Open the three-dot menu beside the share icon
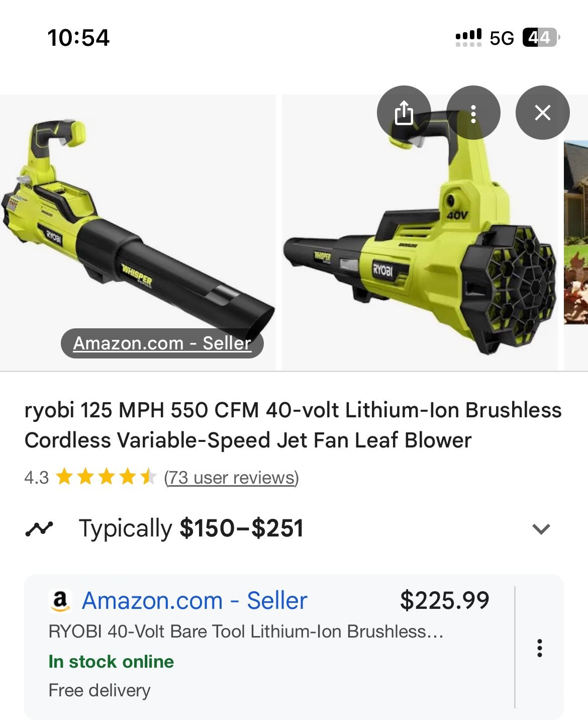588x720 pixels. click(x=473, y=113)
